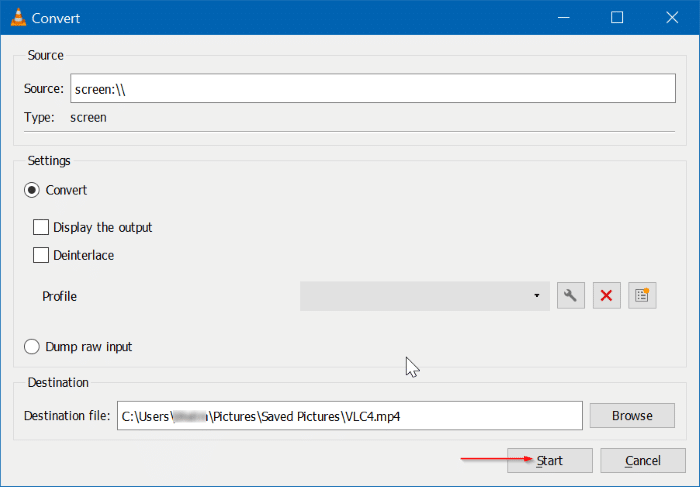Open the edit selected profile wrench icon
This screenshot has width=700, height=487.
[571, 296]
